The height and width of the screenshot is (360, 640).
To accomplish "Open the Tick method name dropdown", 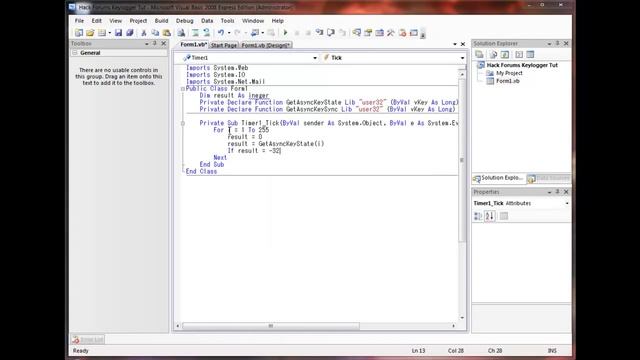I will click(462, 58).
